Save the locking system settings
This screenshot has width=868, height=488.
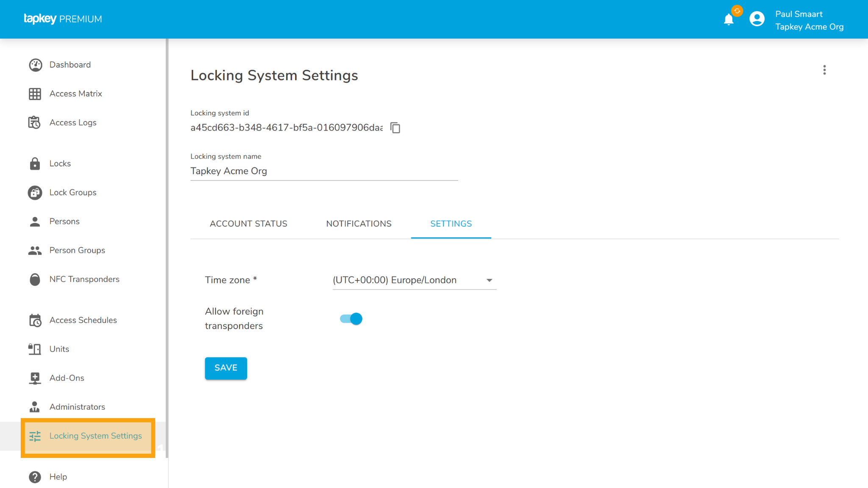pyautogui.click(x=226, y=368)
